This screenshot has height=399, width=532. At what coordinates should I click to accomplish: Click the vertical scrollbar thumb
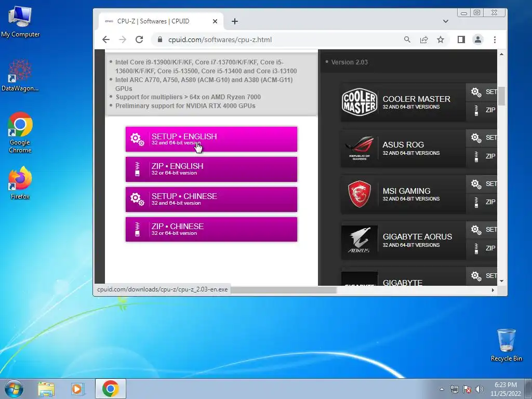tap(501, 96)
